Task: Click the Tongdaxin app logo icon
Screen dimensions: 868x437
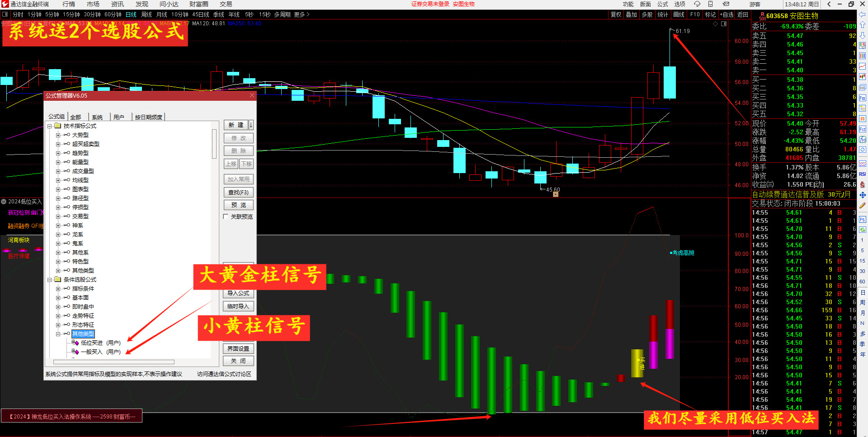Action: (5, 4)
